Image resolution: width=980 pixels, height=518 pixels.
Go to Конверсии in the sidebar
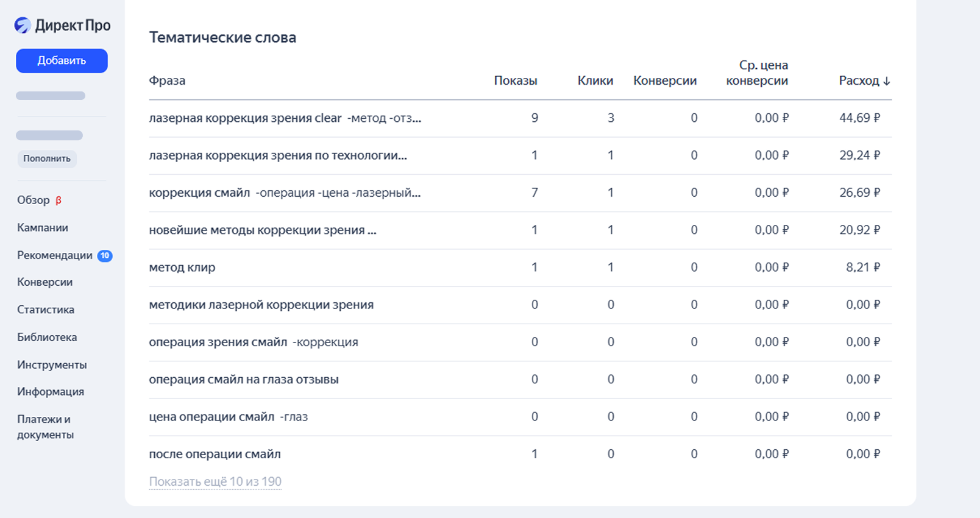(x=45, y=282)
